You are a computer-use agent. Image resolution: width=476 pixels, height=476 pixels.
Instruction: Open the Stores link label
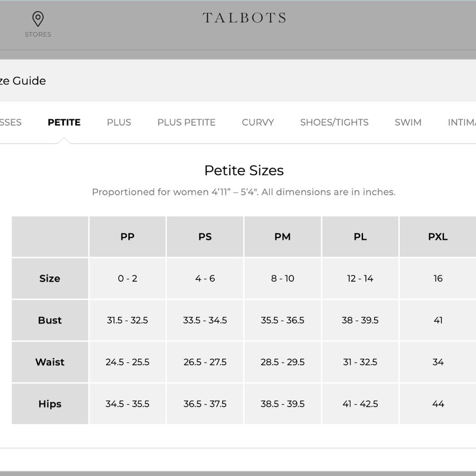coord(38,34)
